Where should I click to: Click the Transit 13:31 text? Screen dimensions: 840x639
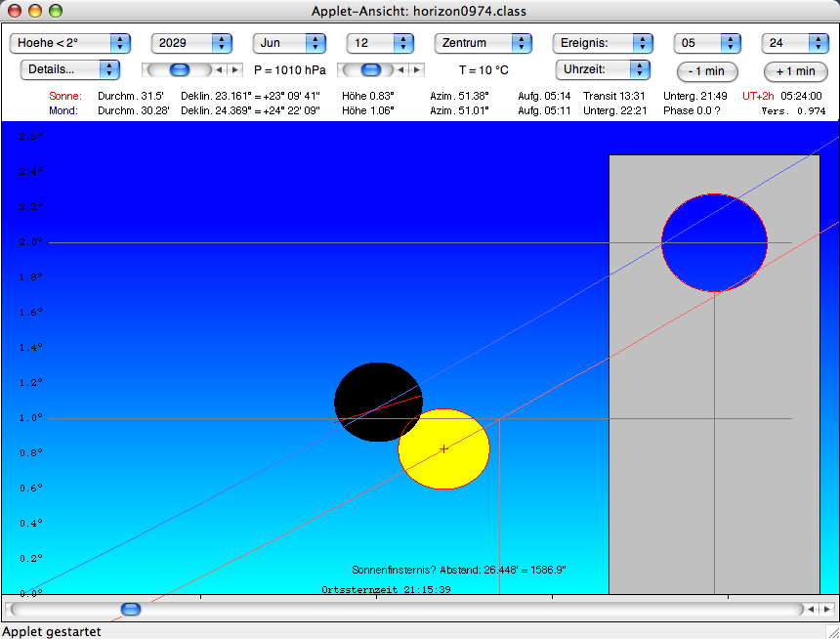614,96
